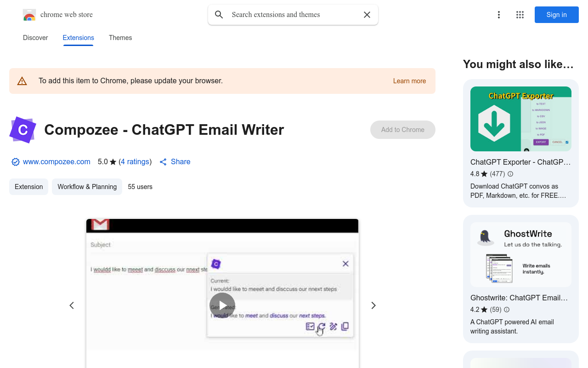Go to the next screenshot with the right arrow
This screenshot has height=368, width=588.
point(373,305)
